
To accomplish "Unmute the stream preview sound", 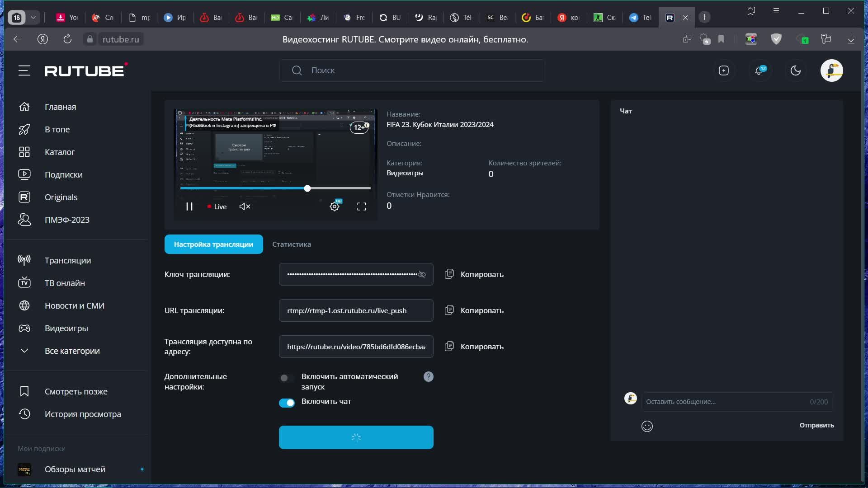I will click(x=245, y=206).
